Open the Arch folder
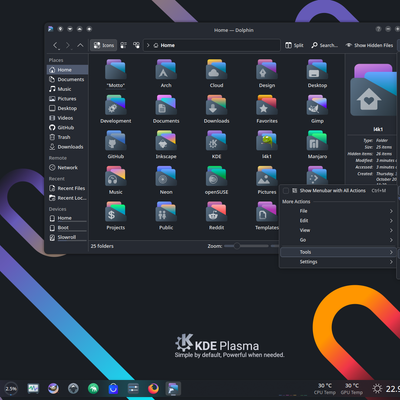The image size is (400, 400). (x=166, y=73)
